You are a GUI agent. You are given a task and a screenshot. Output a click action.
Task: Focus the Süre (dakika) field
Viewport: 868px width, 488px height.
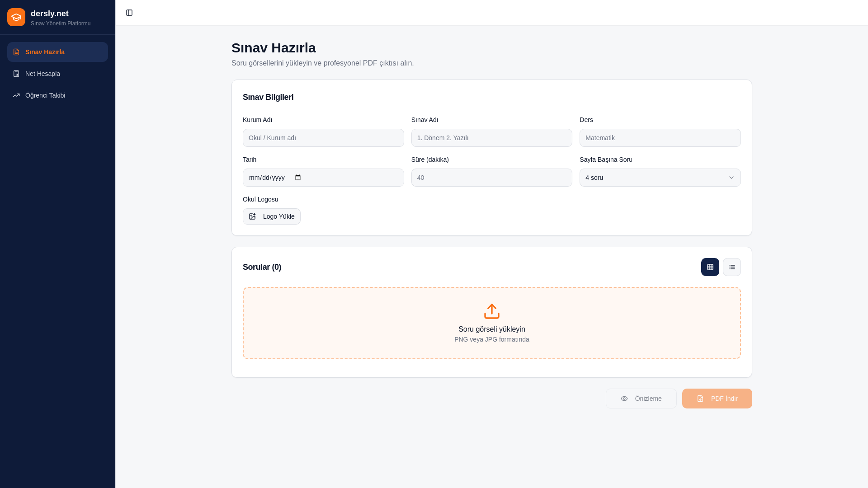click(x=491, y=178)
